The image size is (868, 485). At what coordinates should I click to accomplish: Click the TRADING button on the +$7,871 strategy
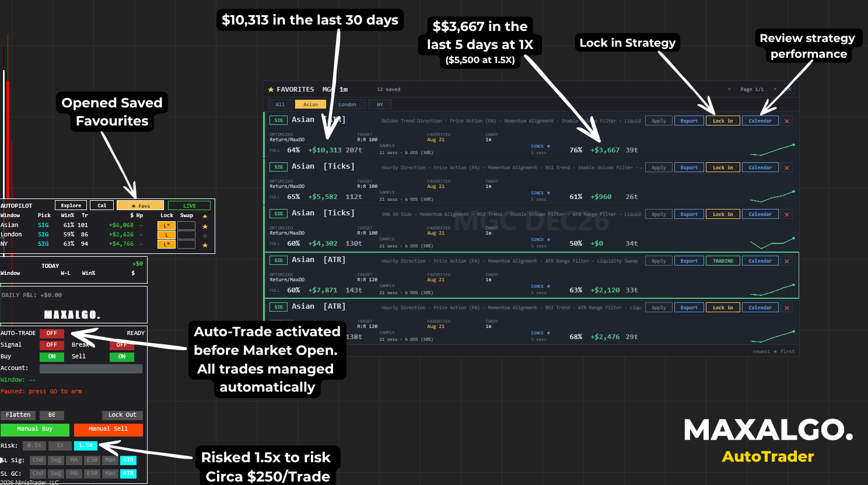[723, 261]
